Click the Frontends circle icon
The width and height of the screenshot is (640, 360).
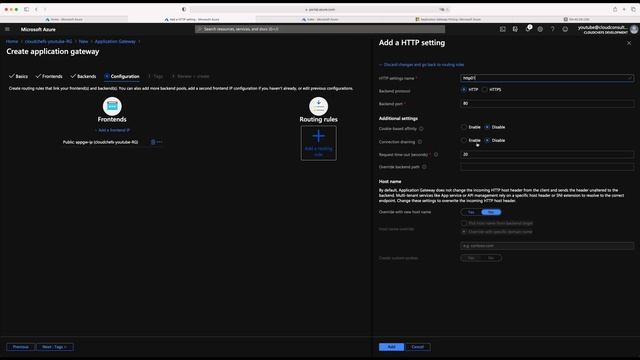point(112,106)
